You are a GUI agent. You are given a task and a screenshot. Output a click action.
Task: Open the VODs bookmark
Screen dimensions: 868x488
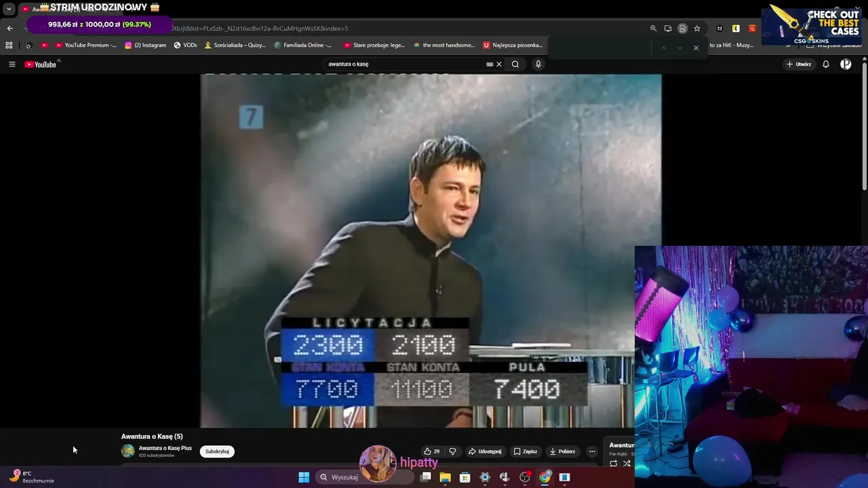(x=186, y=45)
